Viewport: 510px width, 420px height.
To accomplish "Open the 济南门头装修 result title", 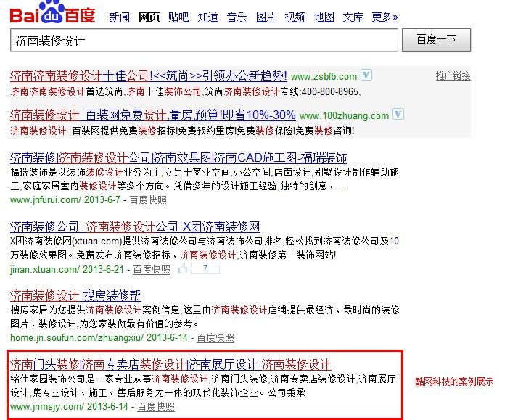I will (x=170, y=364).
